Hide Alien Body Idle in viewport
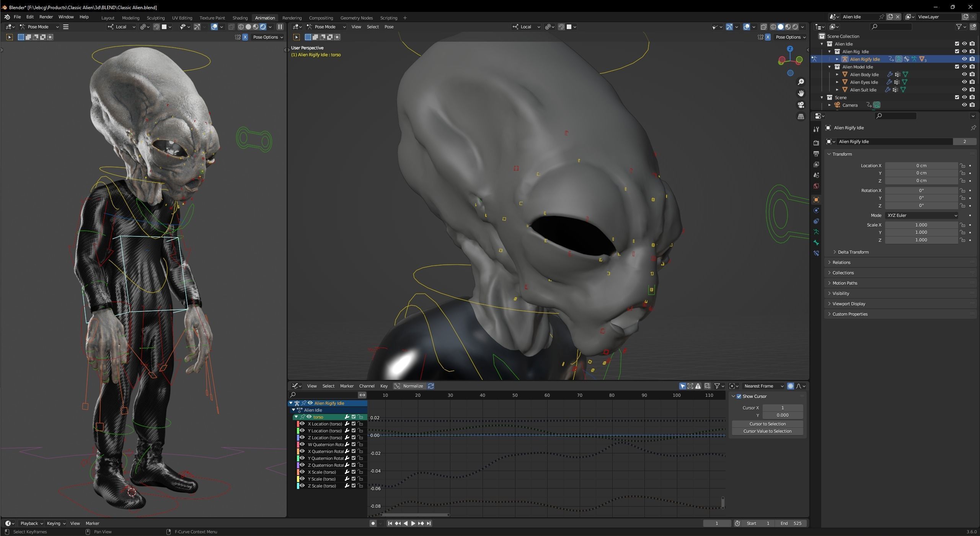This screenshot has width=980, height=536. pos(964,74)
